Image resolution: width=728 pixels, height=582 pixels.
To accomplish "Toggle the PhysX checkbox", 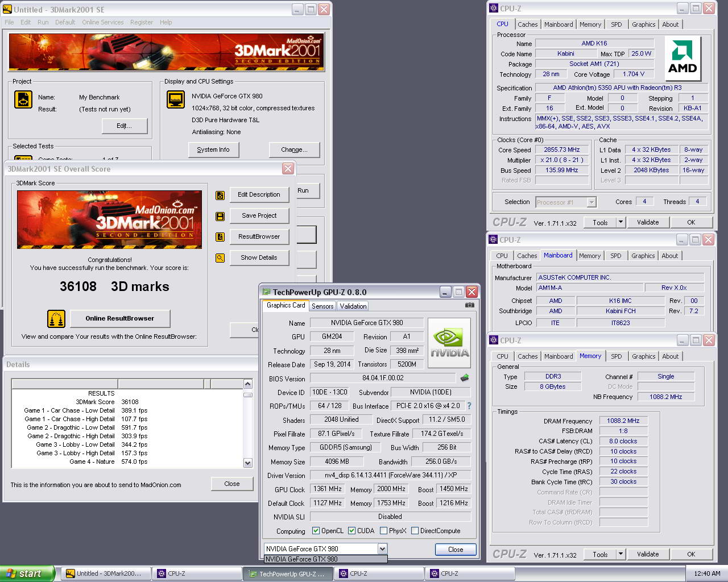I will tap(383, 531).
